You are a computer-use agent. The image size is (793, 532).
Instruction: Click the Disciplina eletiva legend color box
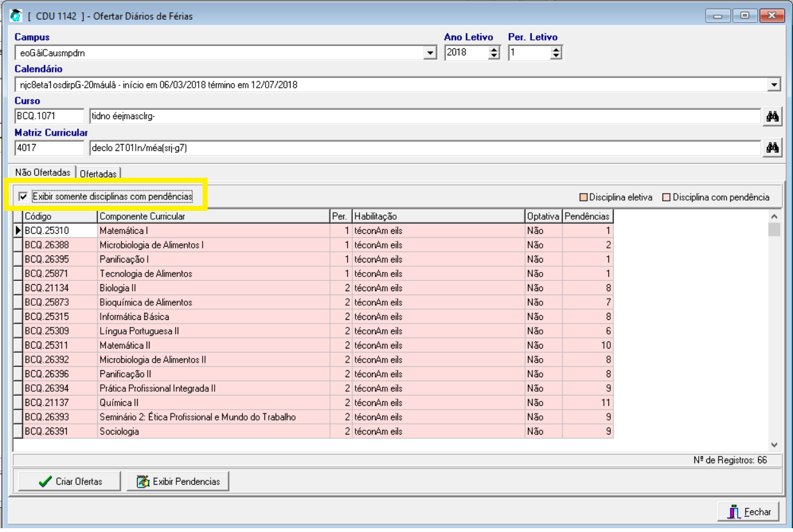pos(583,198)
